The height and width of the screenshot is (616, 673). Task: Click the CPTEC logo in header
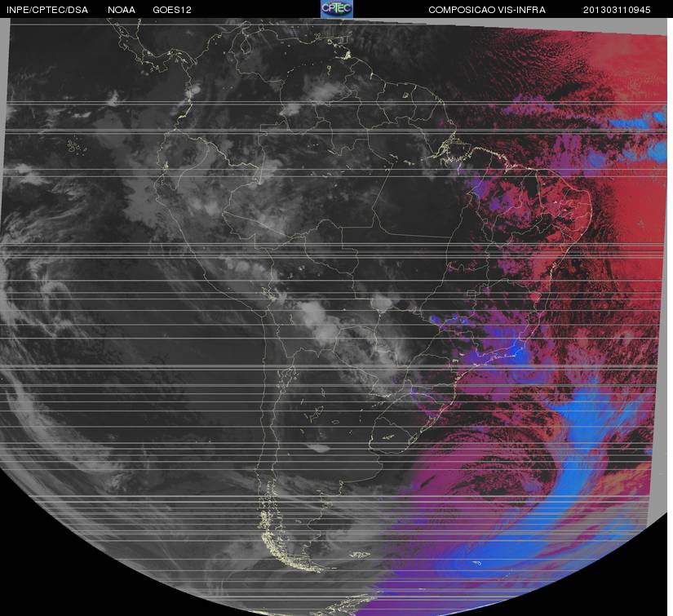(x=337, y=9)
